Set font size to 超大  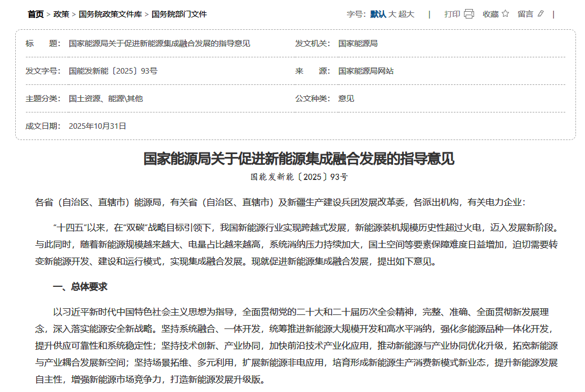click(x=407, y=14)
